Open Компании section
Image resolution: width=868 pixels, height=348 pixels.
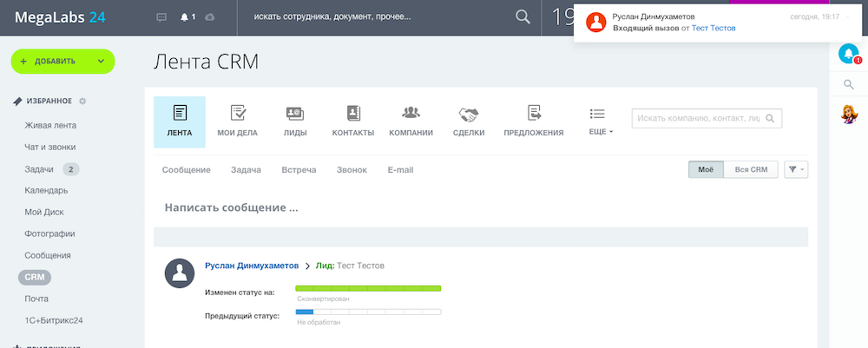pyautogui.click(x=411, y=121)
